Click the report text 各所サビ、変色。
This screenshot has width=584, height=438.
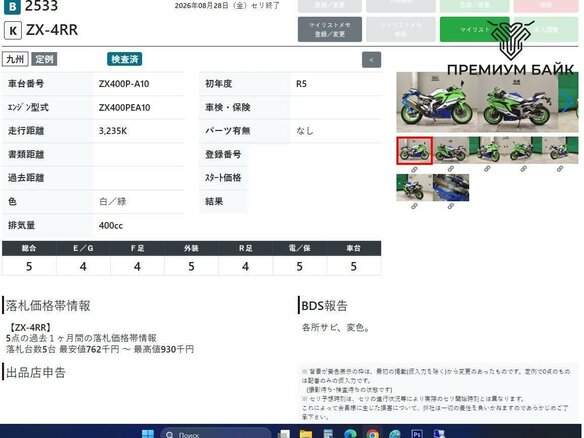pyautogui.click(x=336, y=328)
